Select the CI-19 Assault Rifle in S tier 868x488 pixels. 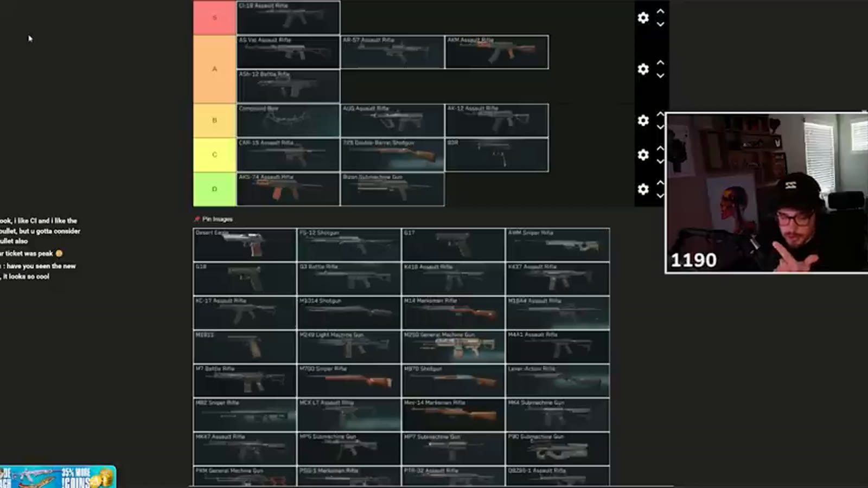click(x=288, y=18)
